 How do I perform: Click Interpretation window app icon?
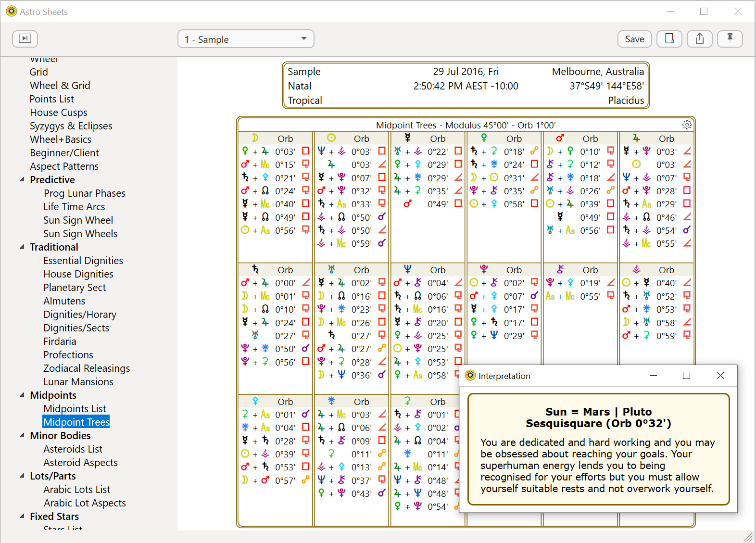tap(470, 376)
